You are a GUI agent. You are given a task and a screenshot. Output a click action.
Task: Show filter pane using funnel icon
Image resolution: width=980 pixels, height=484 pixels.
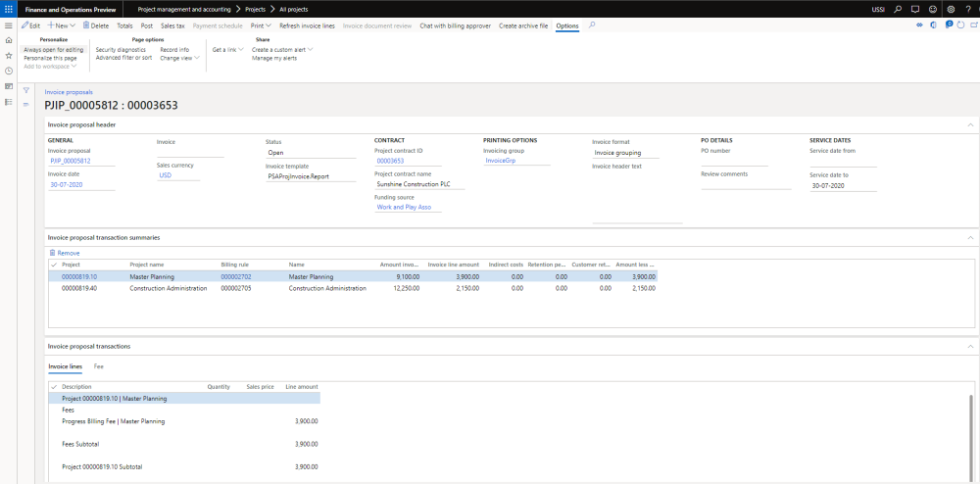pos(26,89)
